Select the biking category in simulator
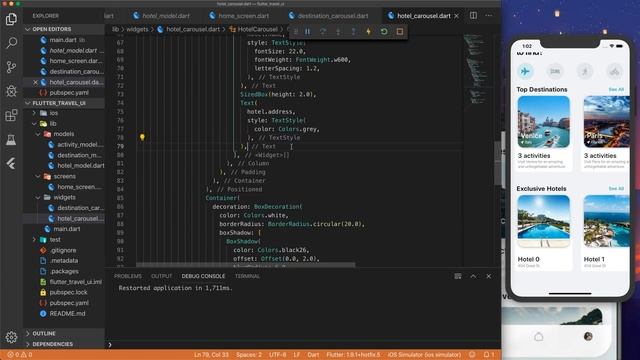 pos(615,71)
